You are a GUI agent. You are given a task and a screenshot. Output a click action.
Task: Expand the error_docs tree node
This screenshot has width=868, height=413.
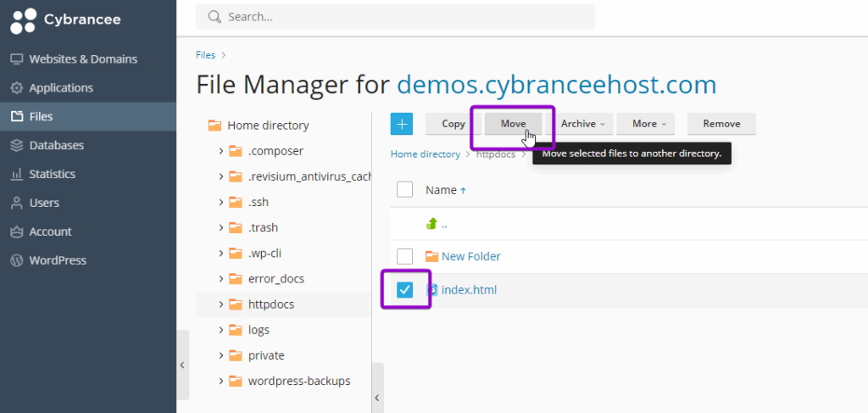221,278
